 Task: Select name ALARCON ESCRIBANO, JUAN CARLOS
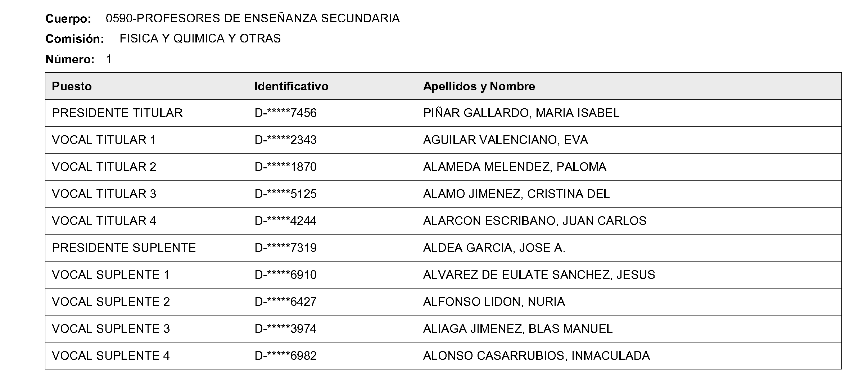[x=534, y=221]
